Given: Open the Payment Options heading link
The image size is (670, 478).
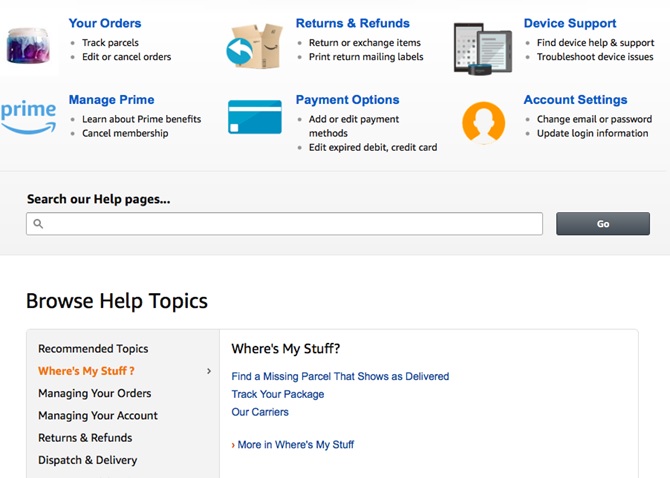Looking at the screenshot, I should pyautogui.click(x=347, y=100).
